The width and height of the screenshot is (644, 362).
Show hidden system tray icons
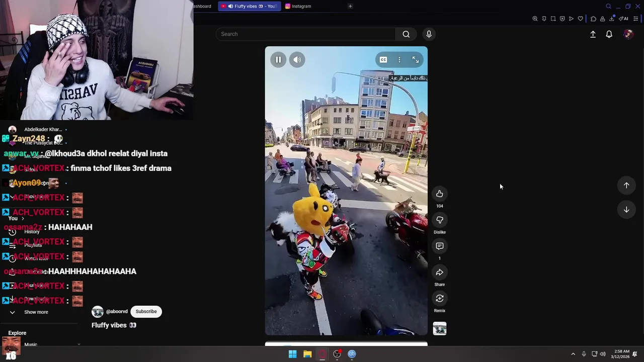coord(573,354)
